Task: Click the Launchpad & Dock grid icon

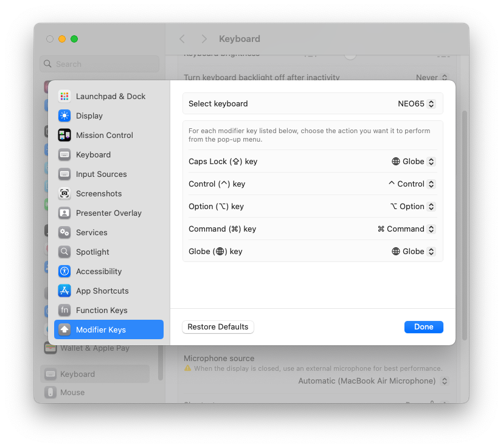Action: [x=64, y=96]
